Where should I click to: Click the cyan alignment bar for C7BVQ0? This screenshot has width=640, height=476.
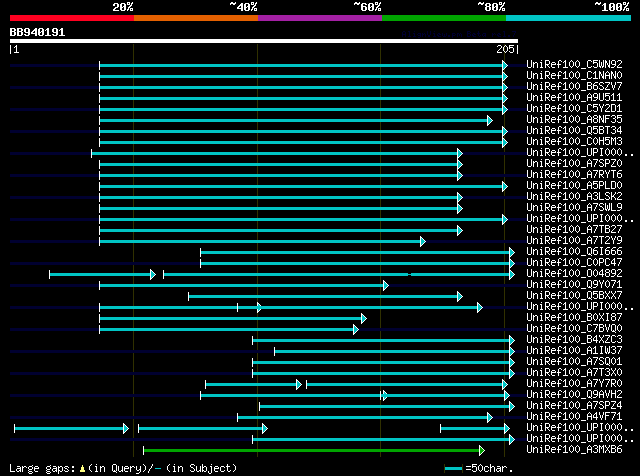[229, 330]
